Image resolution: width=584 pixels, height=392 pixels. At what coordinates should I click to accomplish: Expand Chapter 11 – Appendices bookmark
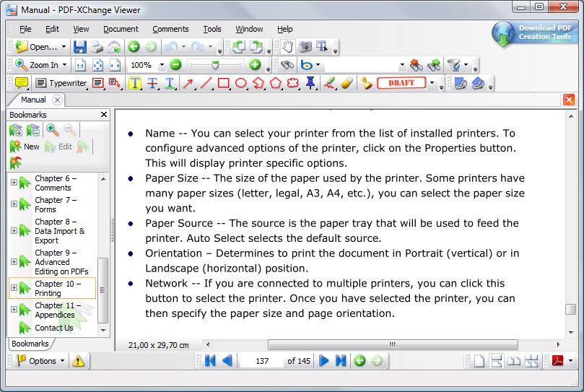pyautogui.click(x=14, y=309)
